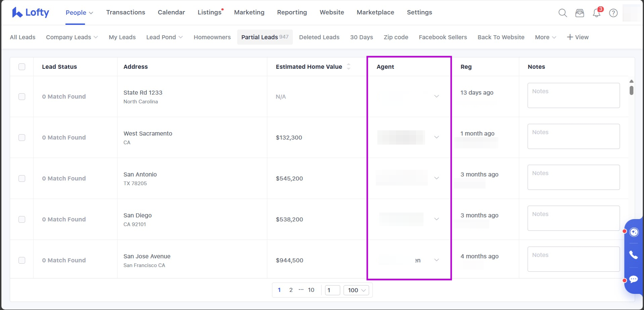Expand the More views dropdown
Screen dimensions: 644x310
(x=545, y=37)
